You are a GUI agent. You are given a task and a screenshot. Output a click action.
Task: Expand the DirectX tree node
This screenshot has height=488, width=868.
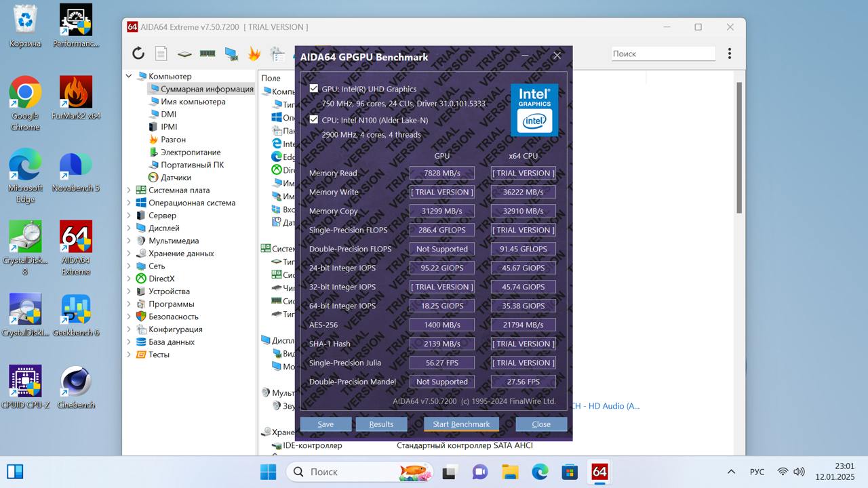coord(129,279)
